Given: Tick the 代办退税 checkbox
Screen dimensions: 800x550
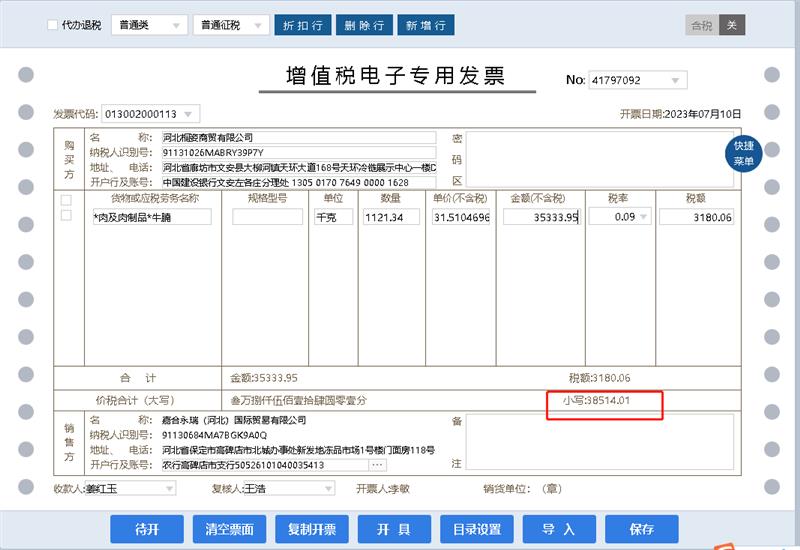Looking at the screenshot, I should [x=53, y=25].
